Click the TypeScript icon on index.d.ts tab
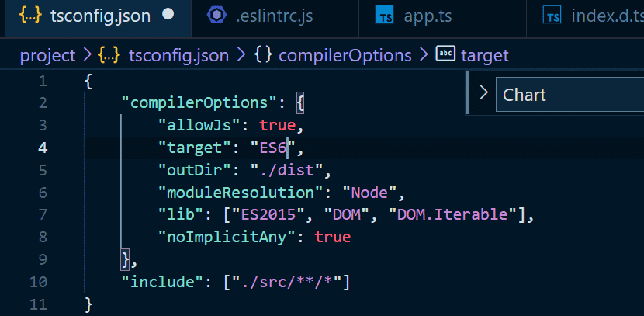The height and width of the screenshot is (316, 644). [552, 15]
